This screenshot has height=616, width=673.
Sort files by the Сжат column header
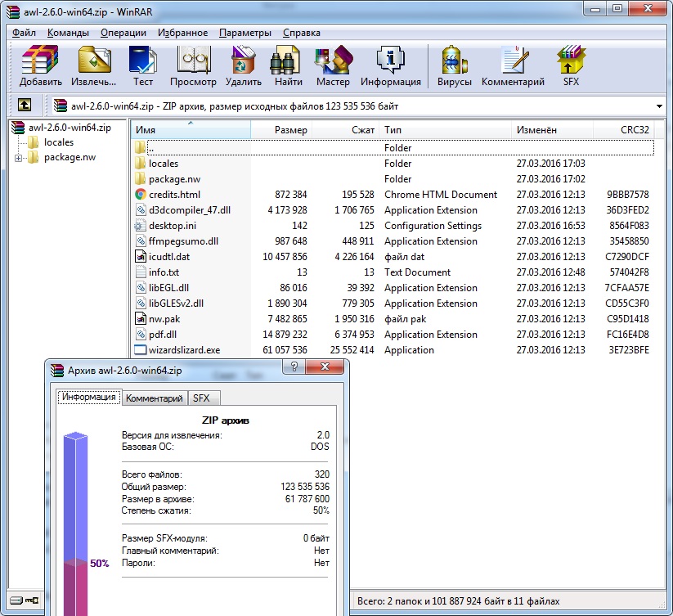coord(346,129)
